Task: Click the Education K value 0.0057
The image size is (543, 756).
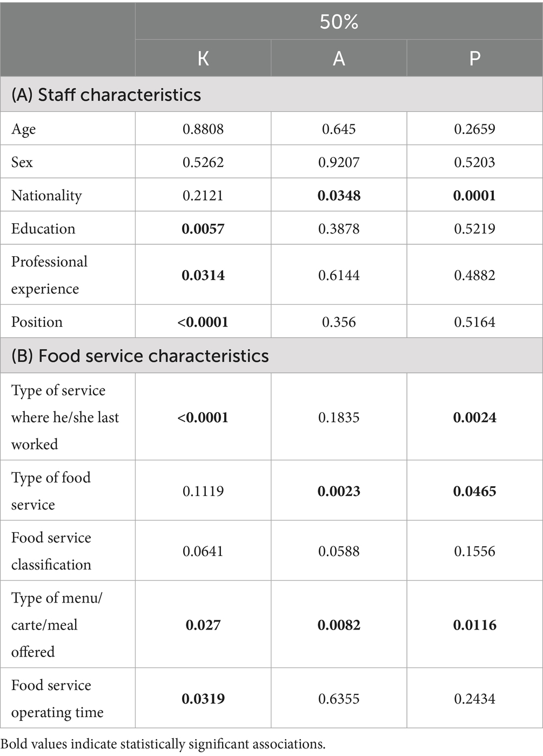Action: point(203,229)
